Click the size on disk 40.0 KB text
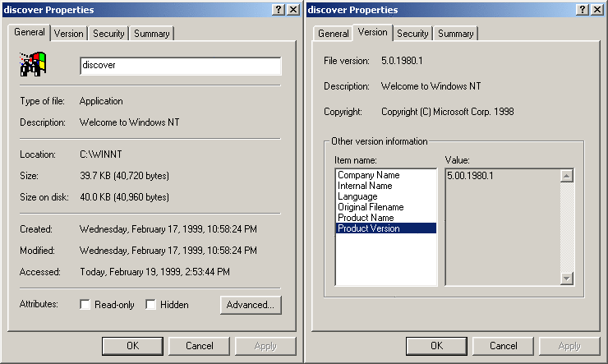The width and height of the screenshot is (608, 364). pos(124,197)
